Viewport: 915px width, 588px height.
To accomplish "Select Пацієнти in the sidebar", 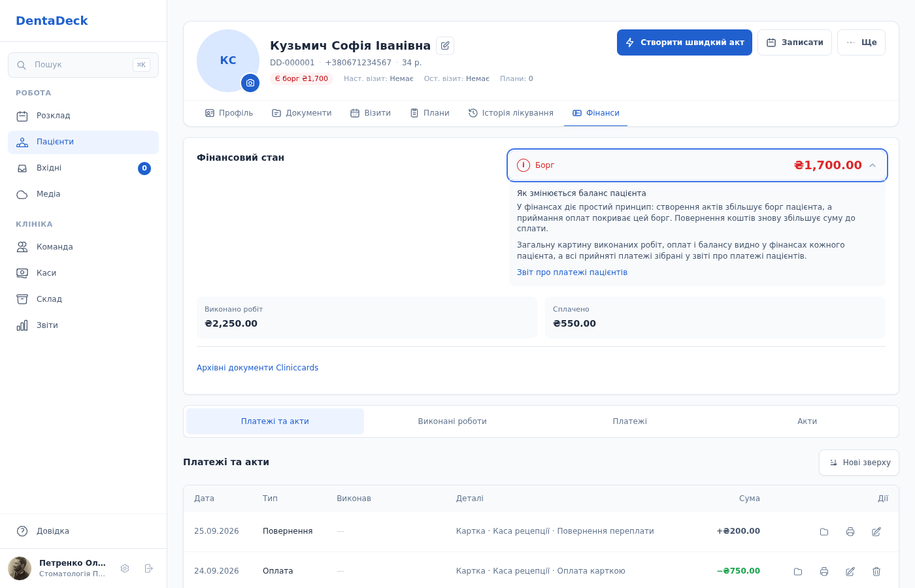I will [x=83, y=142].
